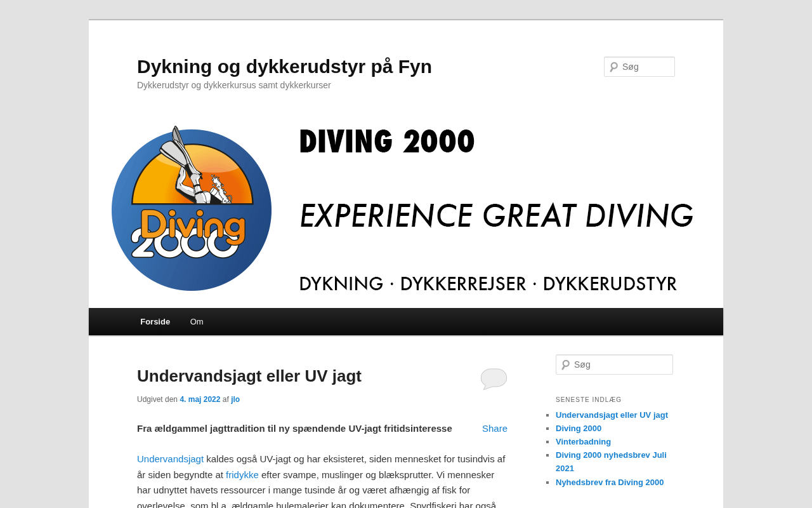Click the post date '4. maj 2022'
812x508 pixels.
[200, 399]
